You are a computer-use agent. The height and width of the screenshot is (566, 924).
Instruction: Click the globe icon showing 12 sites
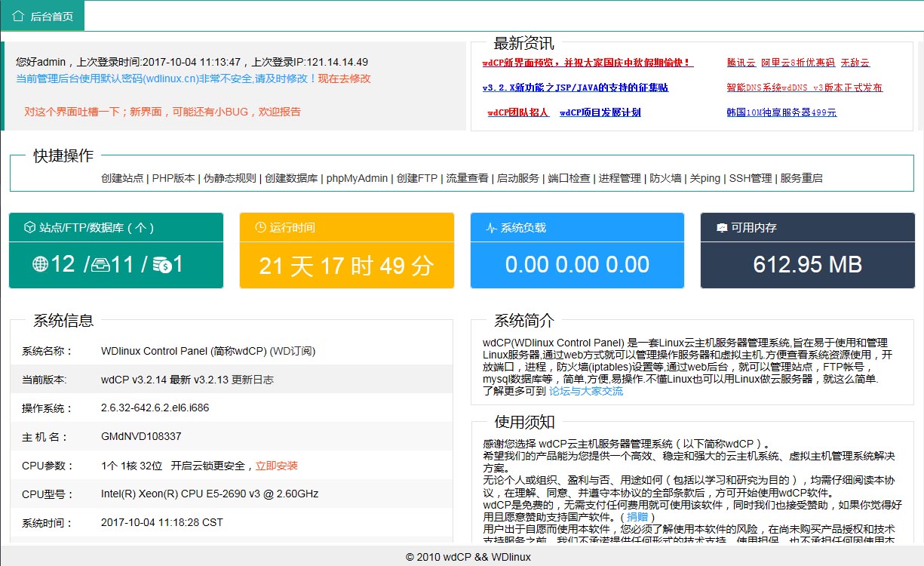41,264
